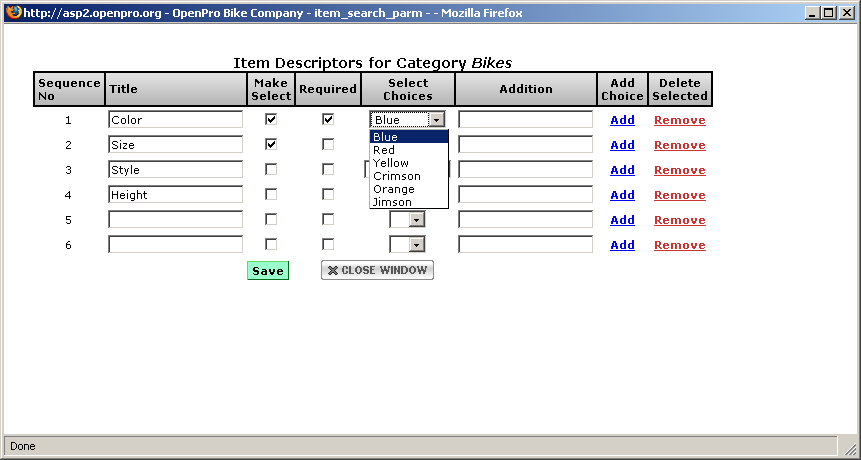The width and height of the screenshot is (861, 460).
Task: Choose Red from the dropdown list
Action: (x=384, y=150)
